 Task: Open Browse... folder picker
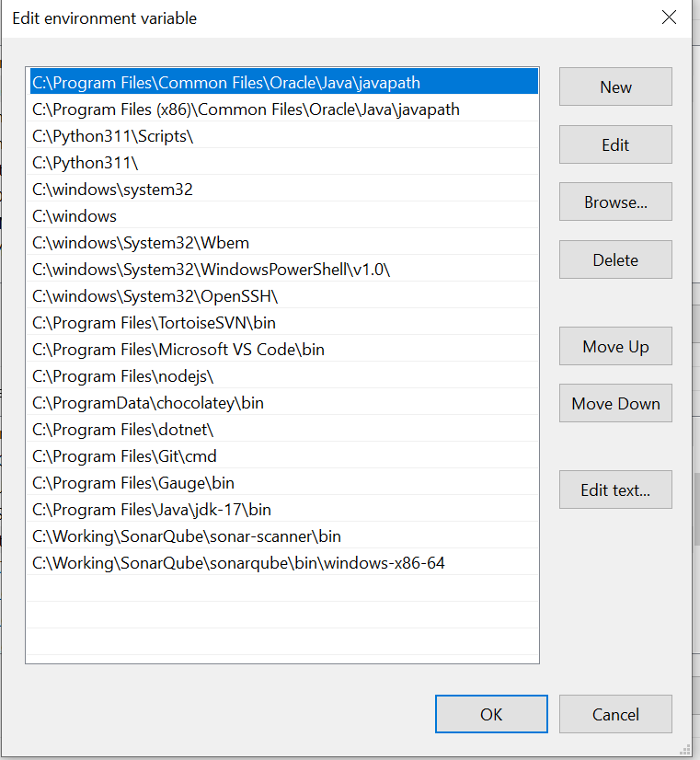(615, 202)
